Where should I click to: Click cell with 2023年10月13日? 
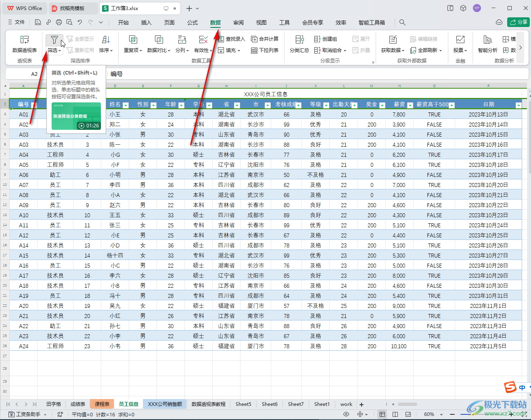pyautogui.click(x=488, y=114)
